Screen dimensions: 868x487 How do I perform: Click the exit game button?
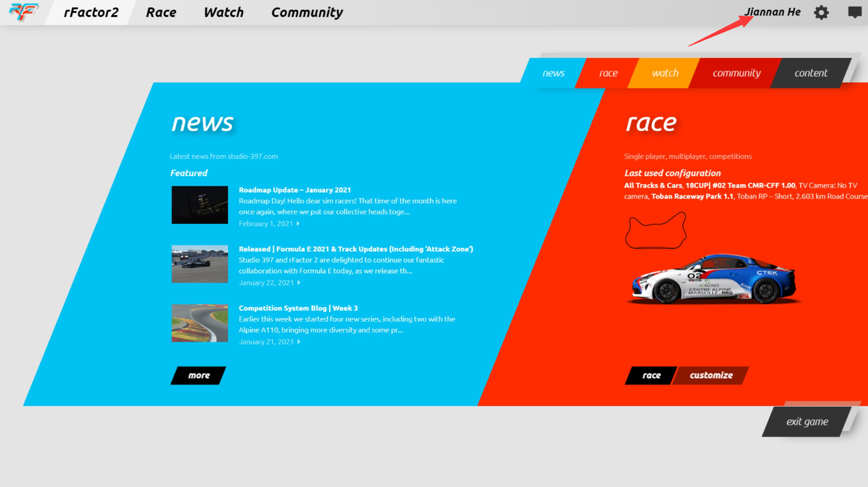807,422
